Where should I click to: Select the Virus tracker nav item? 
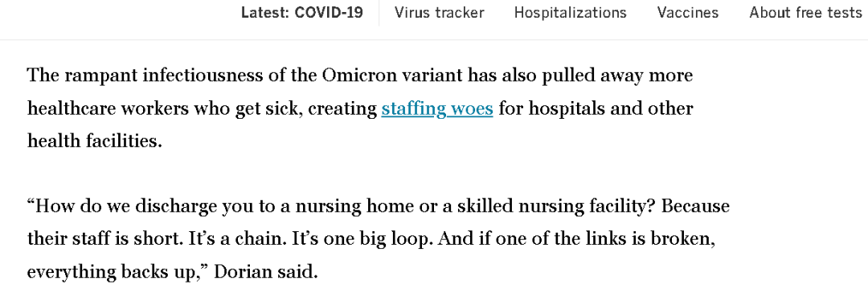coord(440,13)
